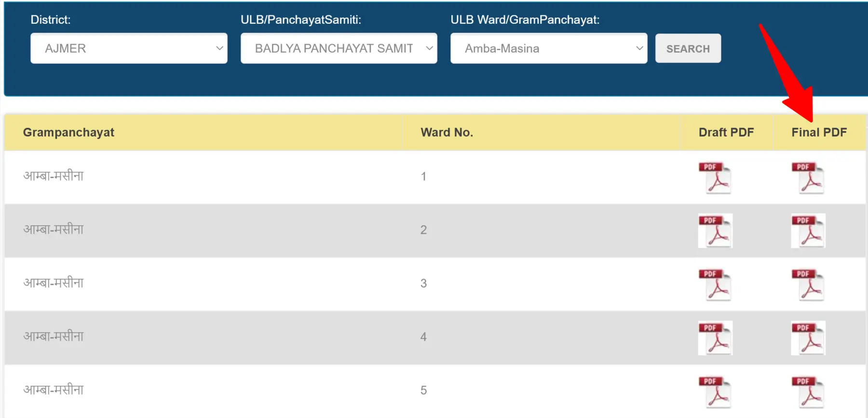View Final PDF for ward 4
Image resolution: width=868 pixels, height=418 pixels.
[808, 338]
